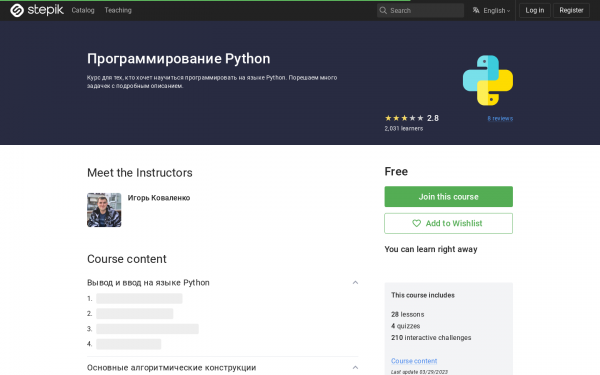Viewport: 600px width, 375px height.
Task: Click the Log in button
Action: (535, 10)
